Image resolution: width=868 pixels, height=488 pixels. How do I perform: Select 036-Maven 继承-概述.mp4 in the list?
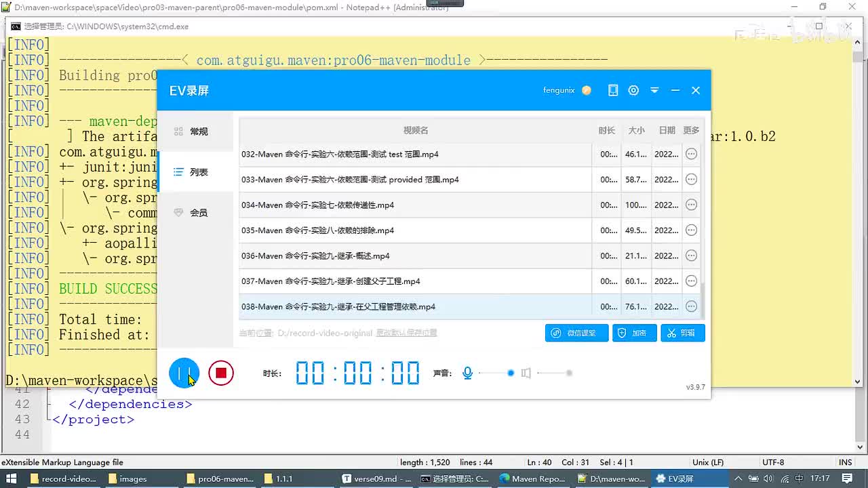tap(470, 256)
